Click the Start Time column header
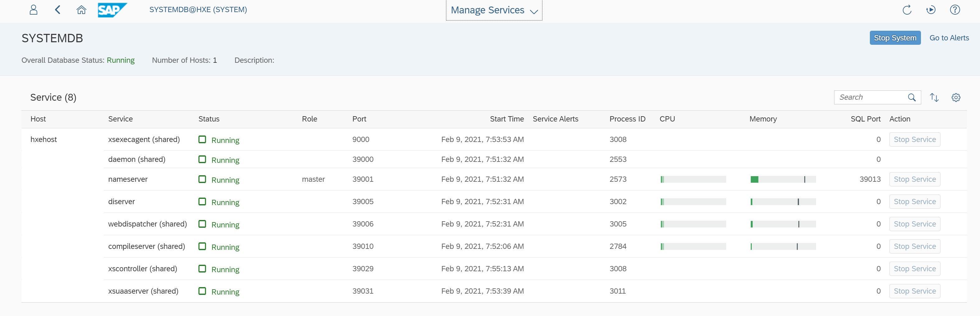 [506, 119]
